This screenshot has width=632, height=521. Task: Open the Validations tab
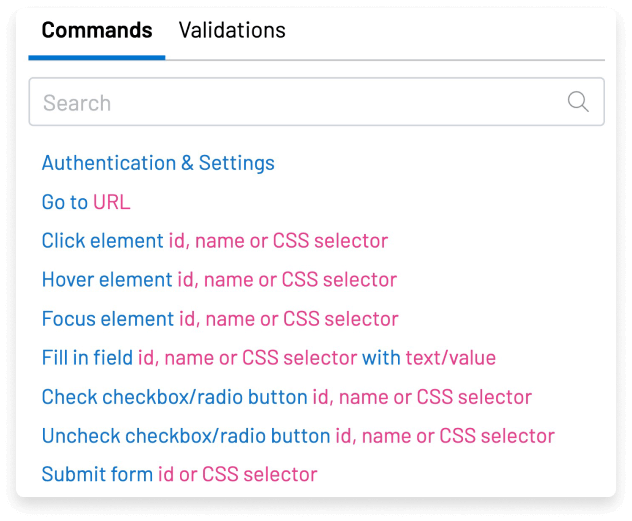232,30
